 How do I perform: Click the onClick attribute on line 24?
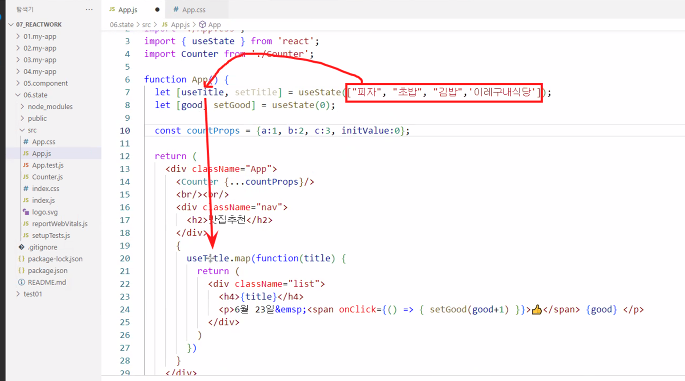357,309
